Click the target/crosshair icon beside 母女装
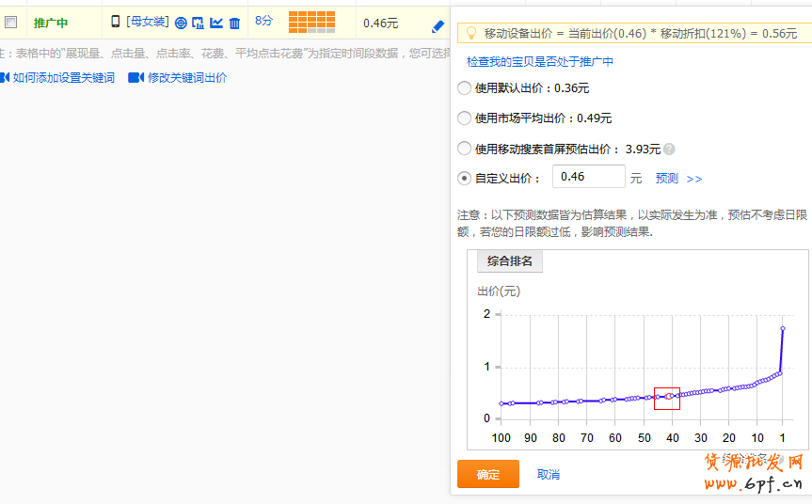Image resolution: width=812 pixels, height=504 pixels. (181, 23)
